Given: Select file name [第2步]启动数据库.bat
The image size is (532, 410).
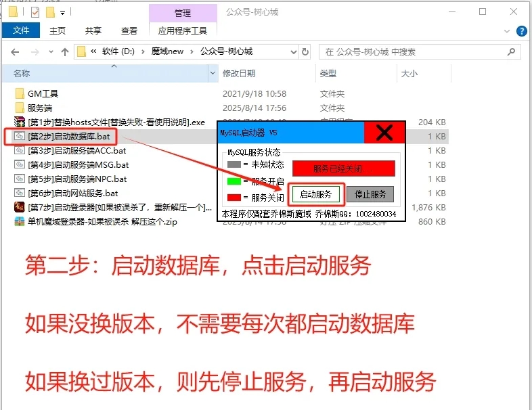Looking at the screenshot, I should pyautogui.click(x=69, y=136).
